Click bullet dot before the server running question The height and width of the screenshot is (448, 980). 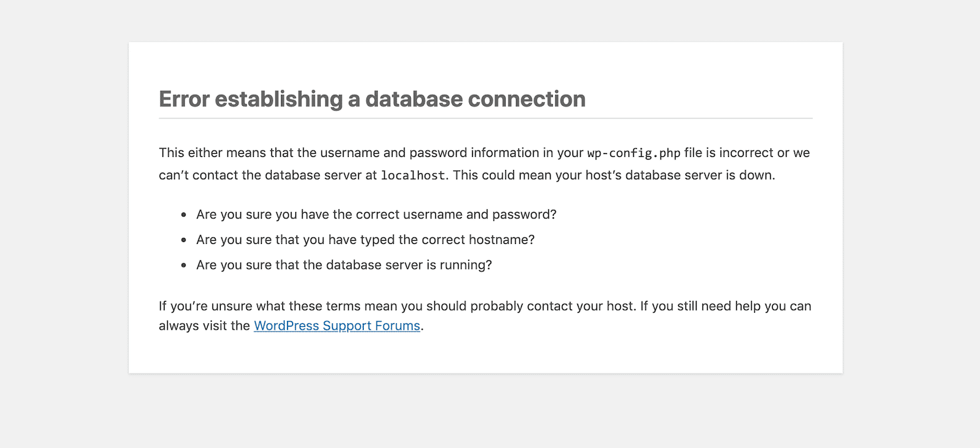click(184, 266)
